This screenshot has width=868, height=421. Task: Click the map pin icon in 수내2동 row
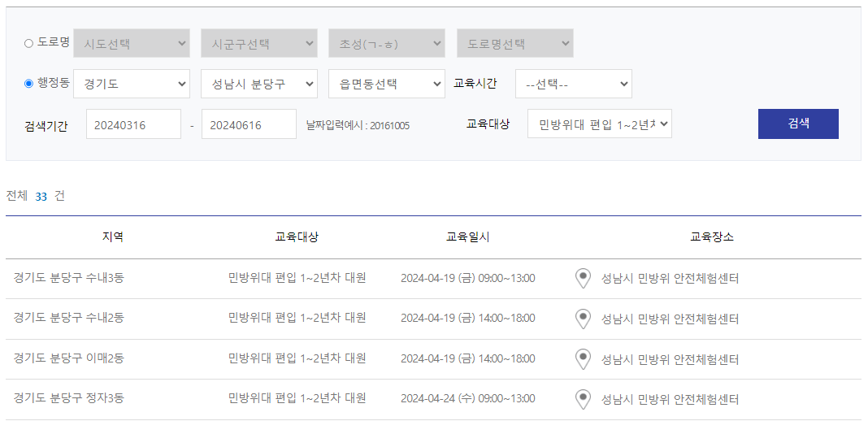[x=583, y=319]
